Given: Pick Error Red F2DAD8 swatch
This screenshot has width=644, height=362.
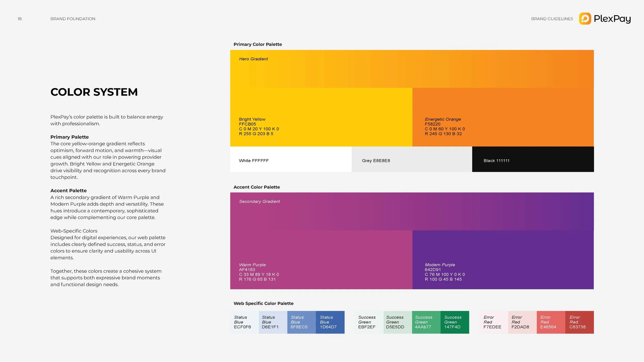Looking at the screenshot, I should click(522, 322).
